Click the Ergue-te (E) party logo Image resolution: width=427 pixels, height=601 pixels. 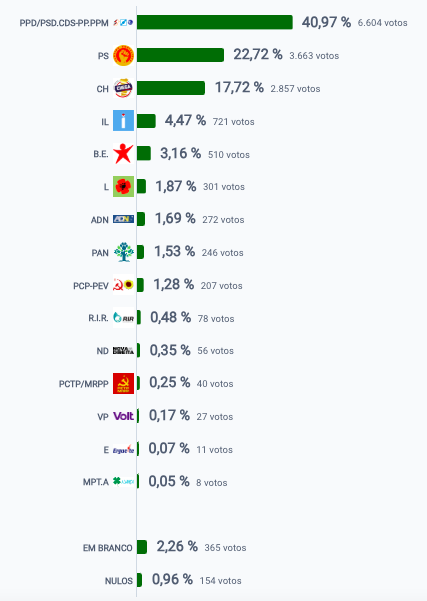point(123,450)
